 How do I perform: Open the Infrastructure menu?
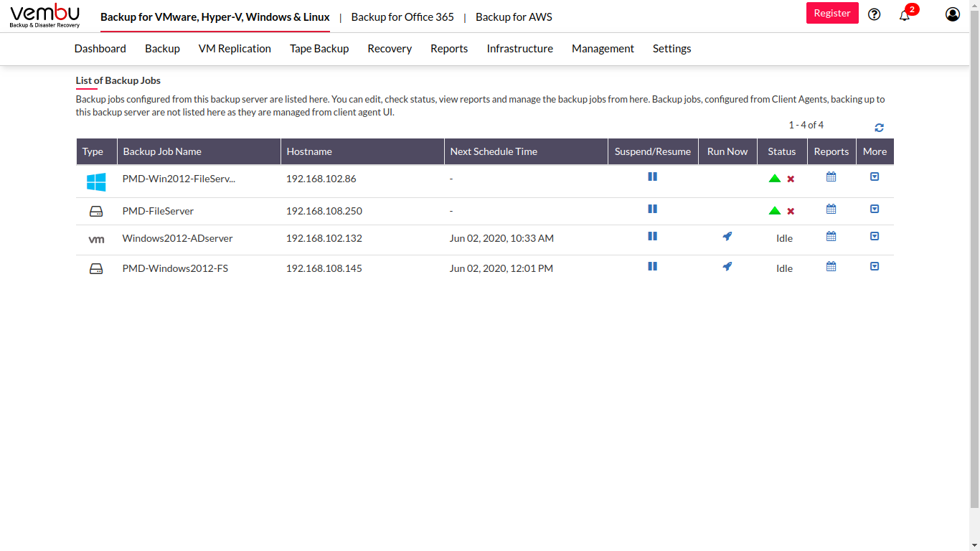[x=520, y=49]
